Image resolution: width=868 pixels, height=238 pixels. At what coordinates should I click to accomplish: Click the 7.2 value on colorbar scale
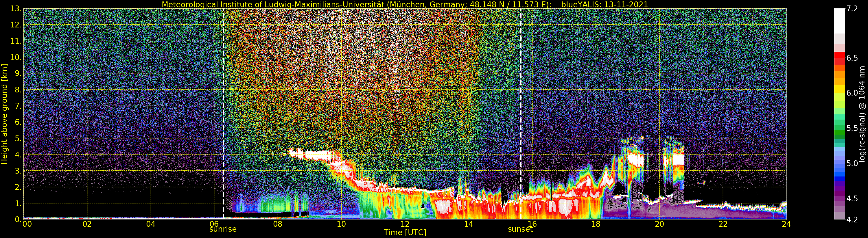click(852, 9)
